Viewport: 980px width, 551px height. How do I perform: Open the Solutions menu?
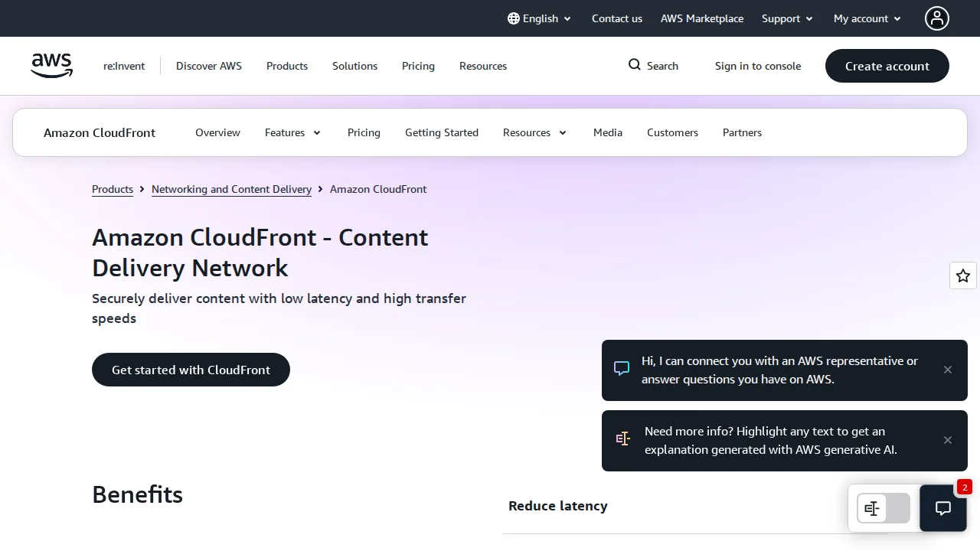[354, 66]
